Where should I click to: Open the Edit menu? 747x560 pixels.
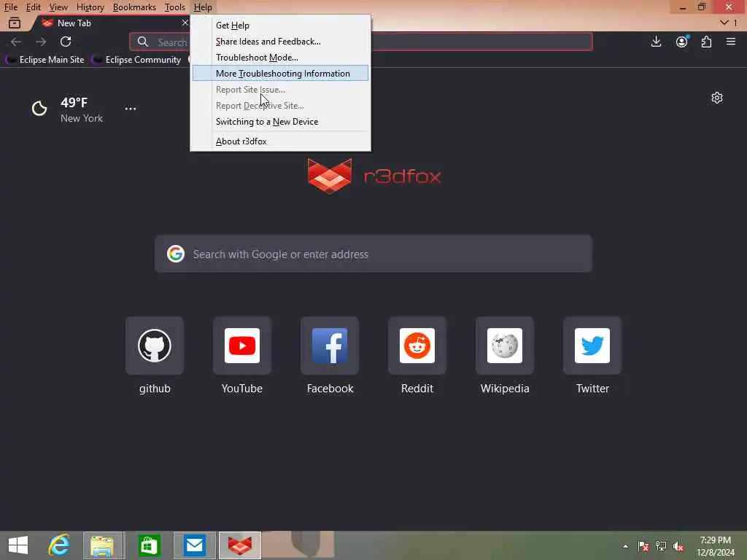(x=33, y=7)
